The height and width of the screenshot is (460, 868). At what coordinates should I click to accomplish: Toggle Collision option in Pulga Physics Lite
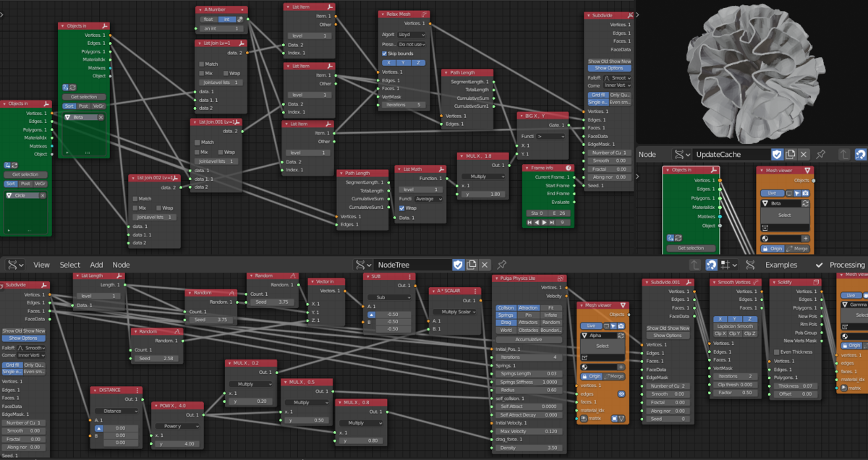click(x=506, y=307)
